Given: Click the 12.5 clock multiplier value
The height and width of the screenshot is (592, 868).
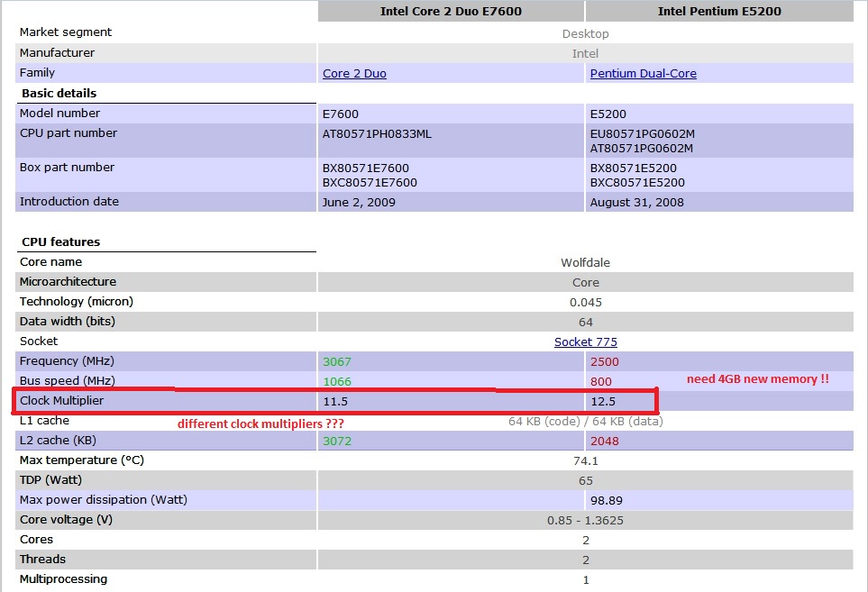Looking at the screenshot, I should click(x=603, y=402).
